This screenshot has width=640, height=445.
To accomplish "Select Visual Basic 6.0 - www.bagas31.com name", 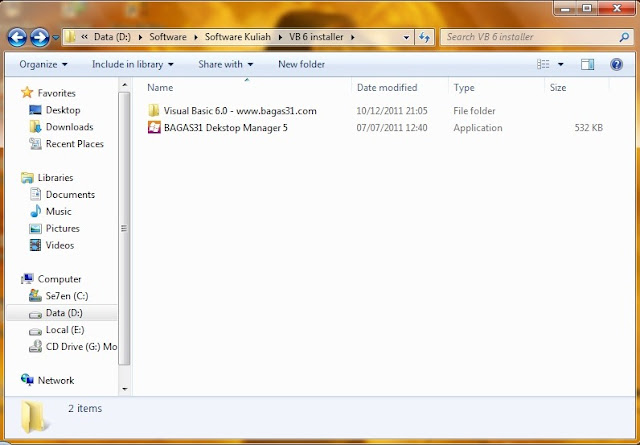I will 240,111.
